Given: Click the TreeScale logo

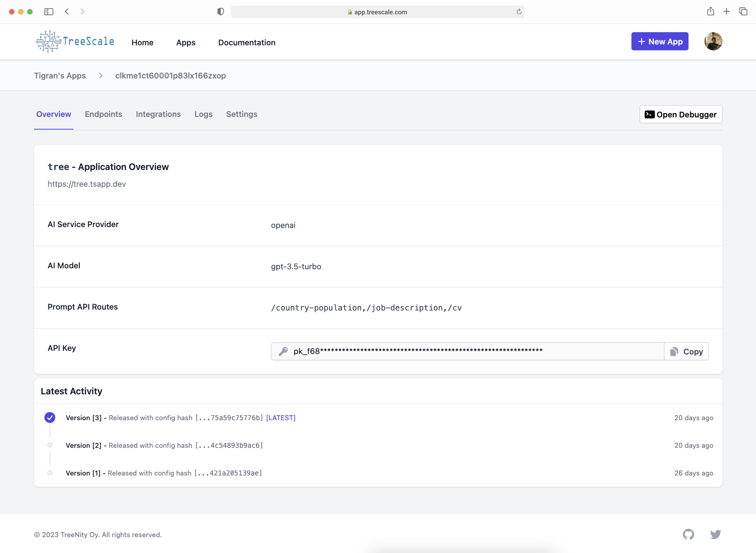Looking at the screenshot, I should click(75, 42).
